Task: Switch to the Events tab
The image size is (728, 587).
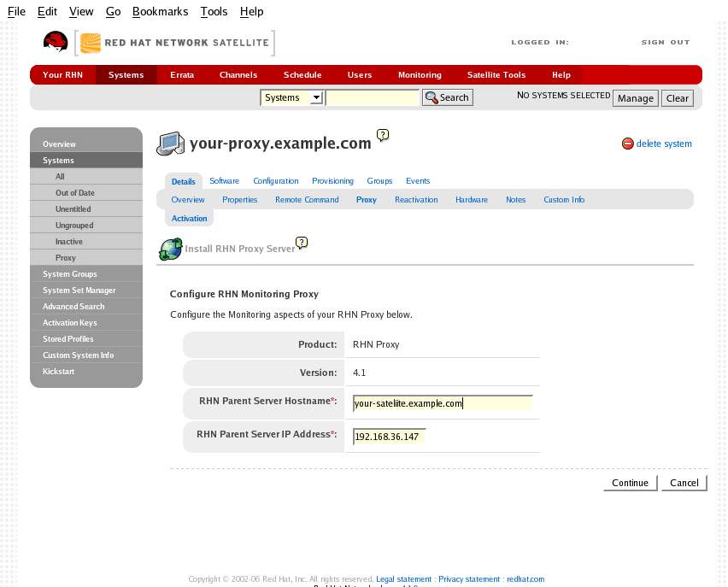Action: [418, 181]
